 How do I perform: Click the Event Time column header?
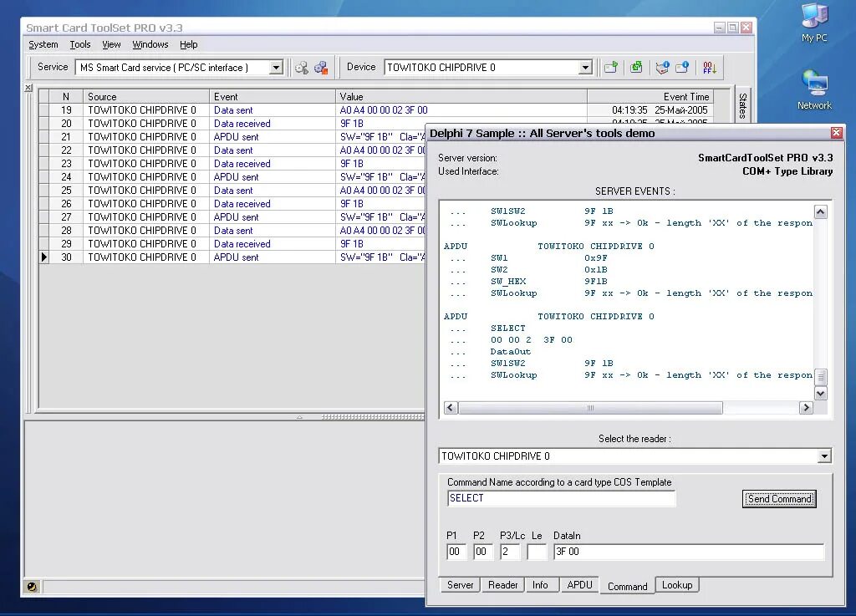(650, 97)
